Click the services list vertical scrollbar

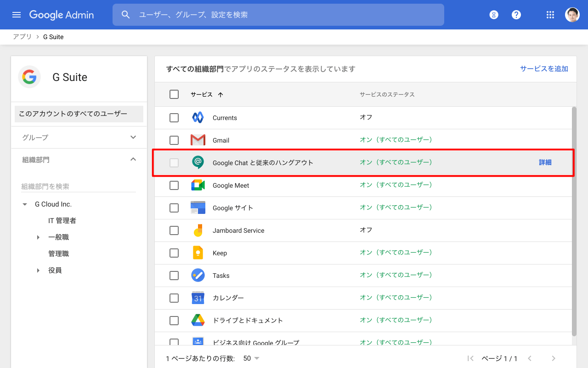pos(574,221)
